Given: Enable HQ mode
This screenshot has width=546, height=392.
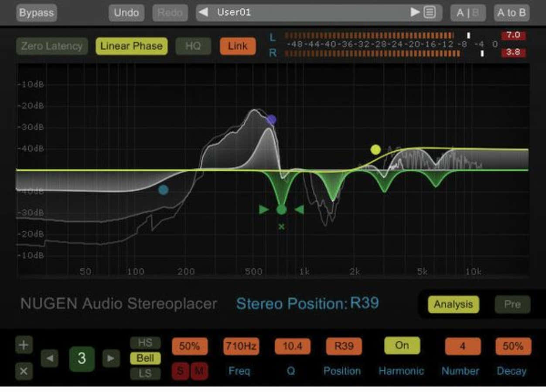Looking at the screenshot, I should 193,46.
